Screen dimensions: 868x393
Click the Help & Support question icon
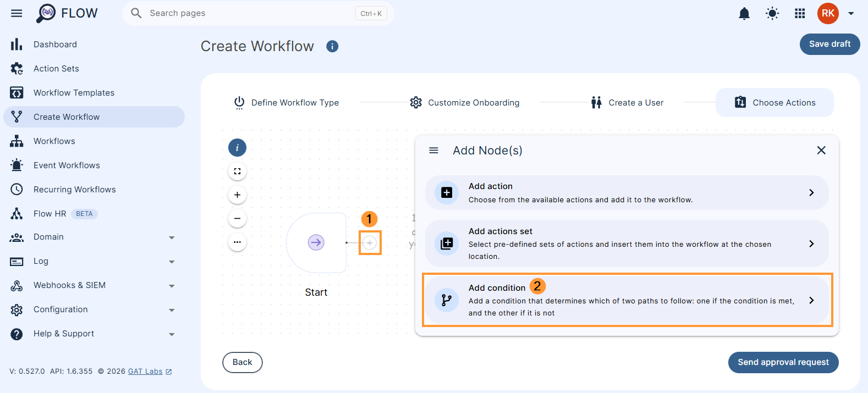pos(17,334)
